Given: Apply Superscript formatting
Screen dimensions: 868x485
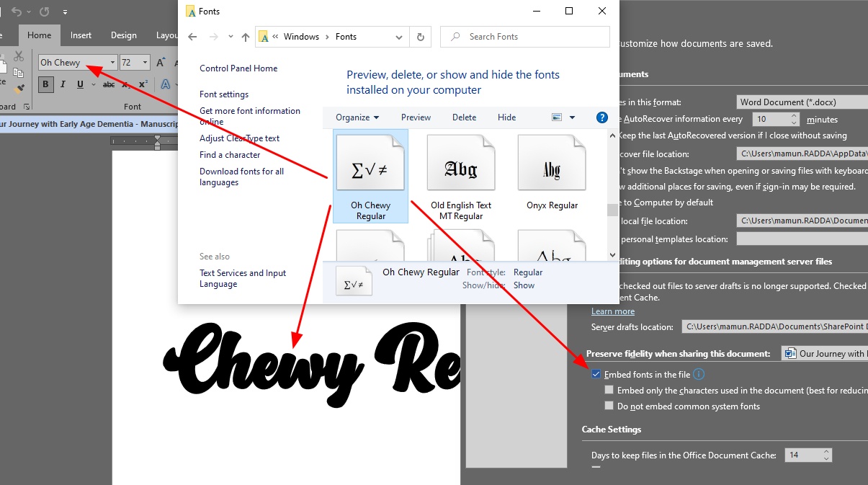Looking at the screenshot, I should (143, 84).
